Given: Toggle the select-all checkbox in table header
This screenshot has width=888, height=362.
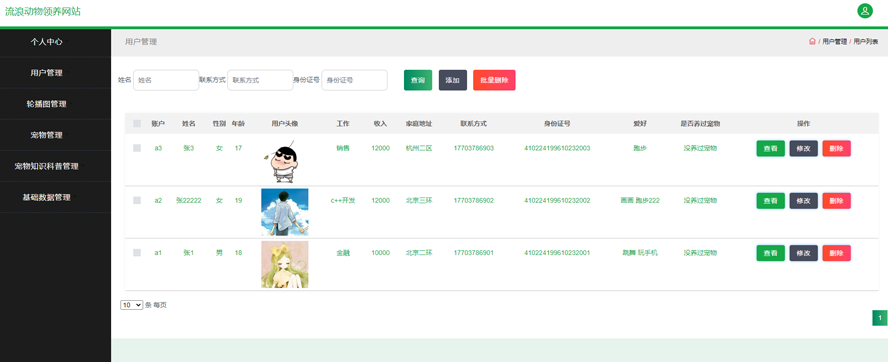Looking at the screenshot, I should pyautogui.click(x=137, y=123).
